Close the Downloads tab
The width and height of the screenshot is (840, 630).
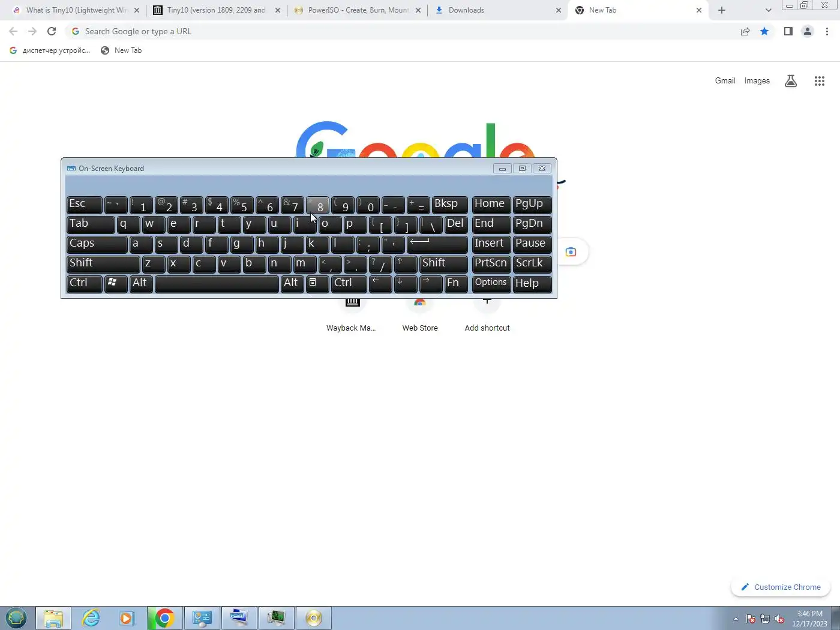(x=559, y=10)
